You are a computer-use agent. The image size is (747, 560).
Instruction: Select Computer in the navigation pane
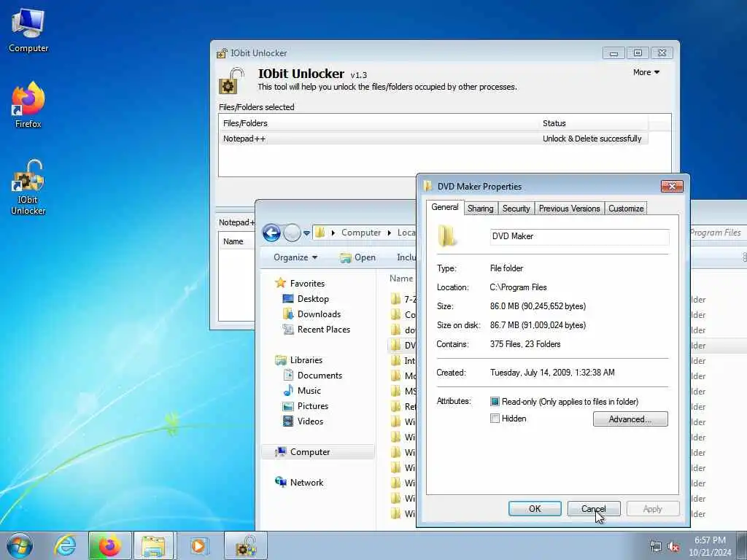[318, 452]
